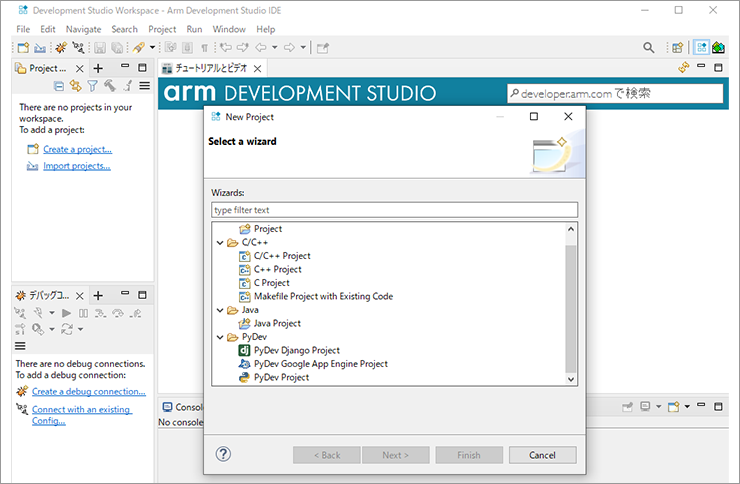Open the Forward history dropdown arrow
This screenshot has width=740, height=484.
coord(303,48)
